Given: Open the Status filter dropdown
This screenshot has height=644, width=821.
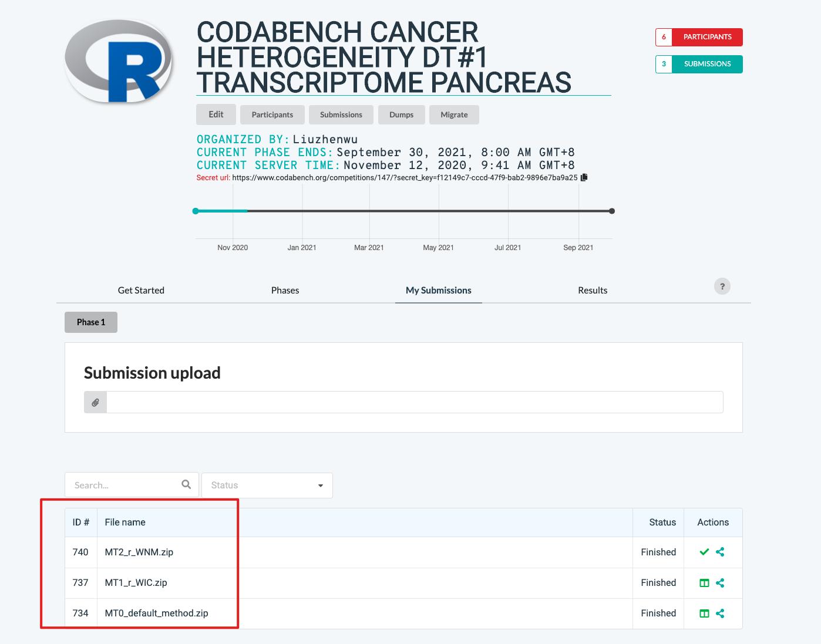Looking at the screenshot, I should [x=267, y=485].
